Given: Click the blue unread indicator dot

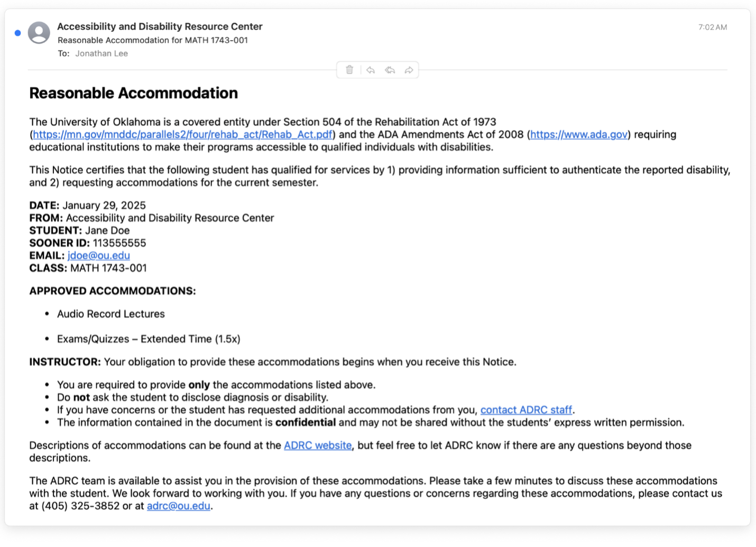Looking at the screenshot, I should click(x=17, y=33).
